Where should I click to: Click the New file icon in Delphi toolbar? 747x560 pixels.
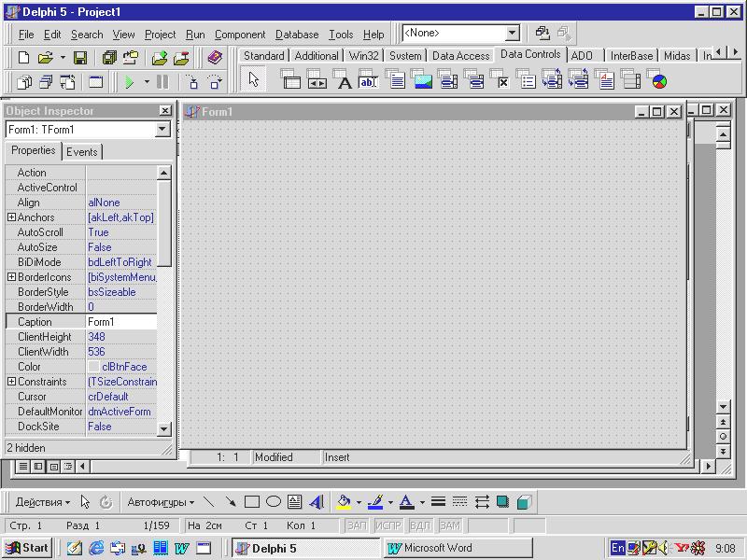pos(23,58)
